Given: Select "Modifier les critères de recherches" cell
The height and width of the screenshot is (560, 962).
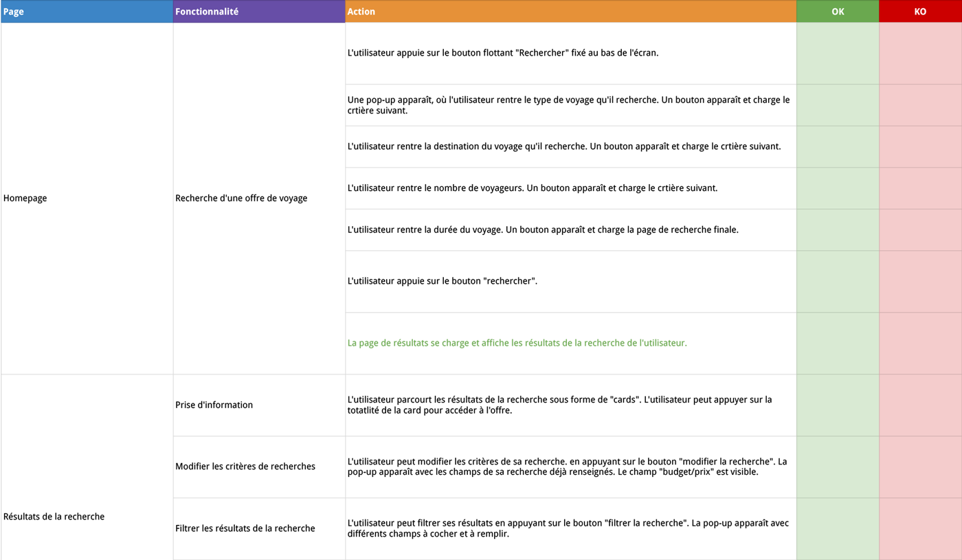Looking at the screenshot, I should pyautogui.click(x=259, y=467).
